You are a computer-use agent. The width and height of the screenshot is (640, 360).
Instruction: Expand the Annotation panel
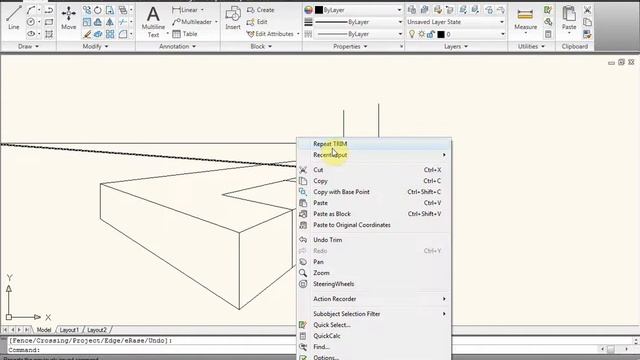coord(178,47)
